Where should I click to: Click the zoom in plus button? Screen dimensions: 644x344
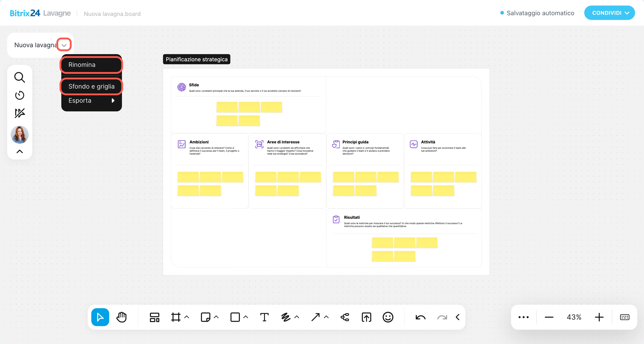tap(599, 317)
